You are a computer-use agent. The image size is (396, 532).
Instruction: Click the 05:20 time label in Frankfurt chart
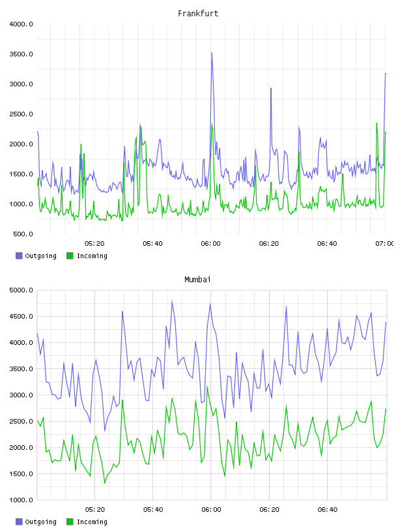(94, 244)
